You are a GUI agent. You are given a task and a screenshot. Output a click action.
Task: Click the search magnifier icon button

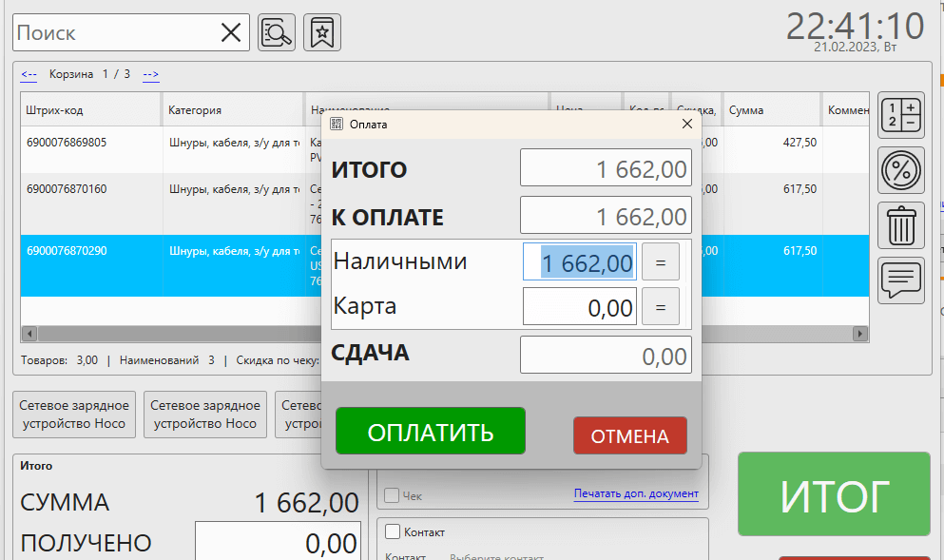277,33
